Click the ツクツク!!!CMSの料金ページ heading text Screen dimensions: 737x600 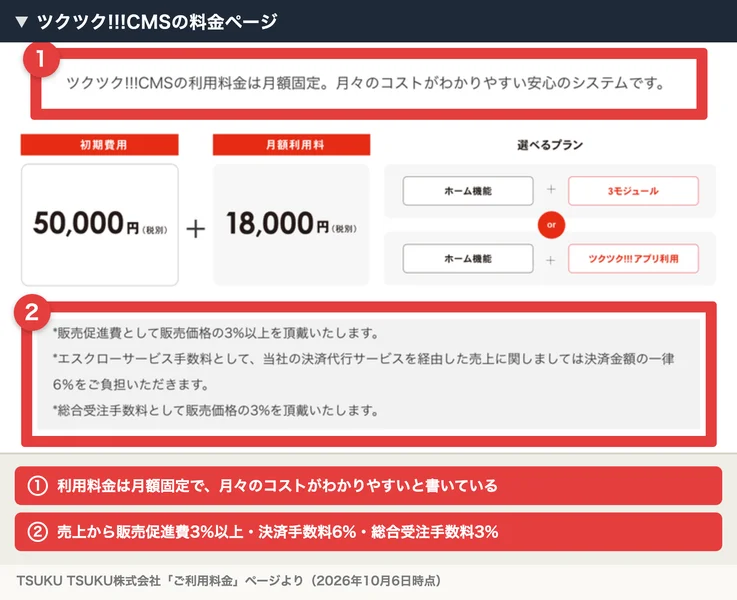tap(157, 22)
